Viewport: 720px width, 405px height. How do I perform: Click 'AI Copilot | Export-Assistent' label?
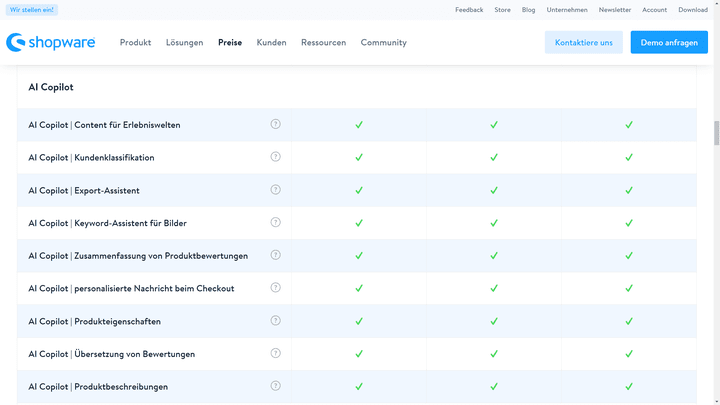[x=84, y=191]
